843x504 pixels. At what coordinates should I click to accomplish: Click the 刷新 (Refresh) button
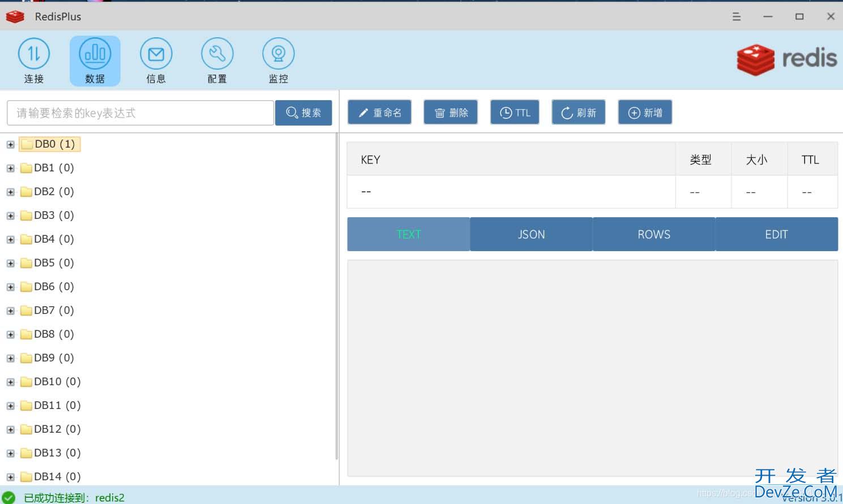pos(579,112)
